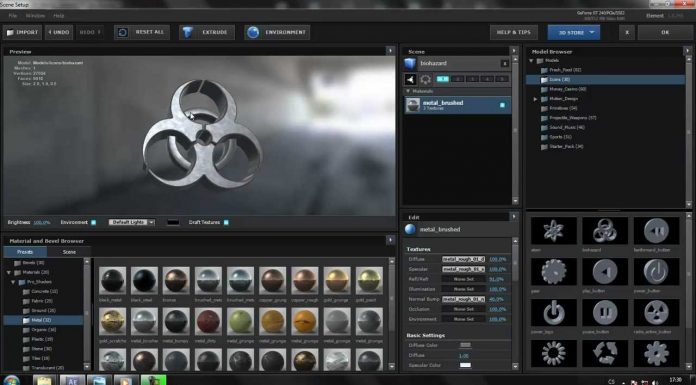Open the Window menu
696x385 pixels.
coord(35,16)
